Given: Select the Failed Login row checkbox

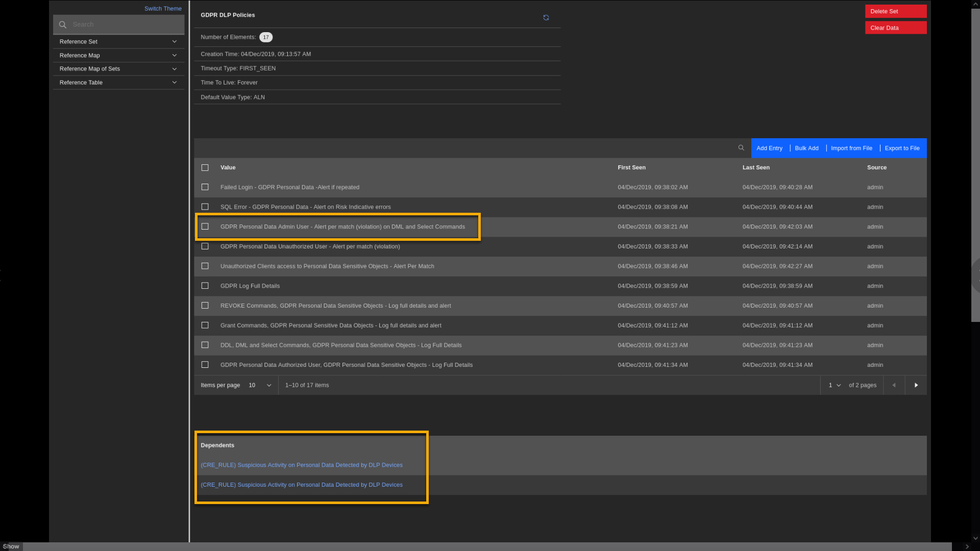Looking at the screenshot, I should (205, 187).
